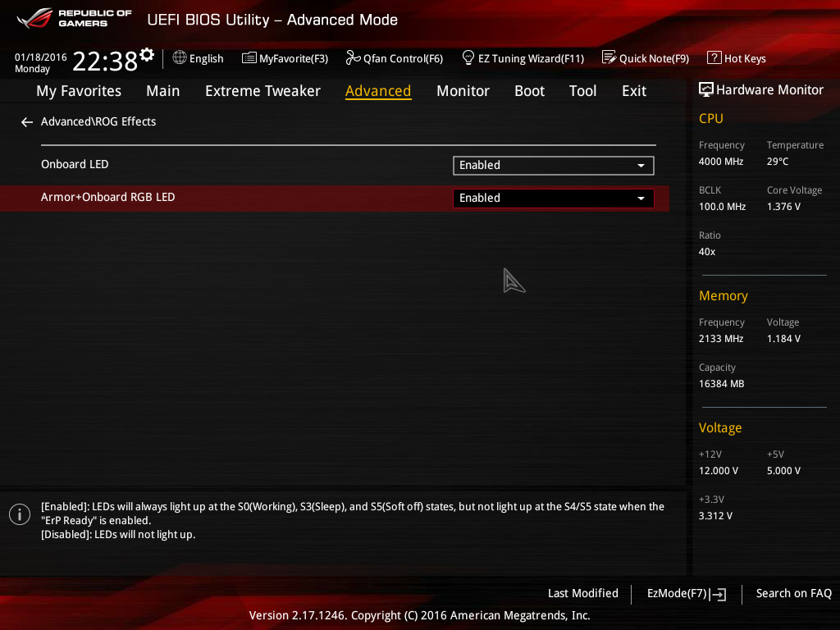Click the MyFavorite list icon
Screen dimensions: 840x630
tap(249, 58)
